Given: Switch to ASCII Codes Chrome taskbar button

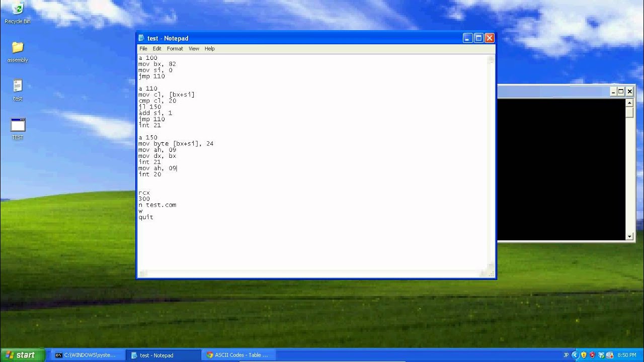Looking at the screenshot, I should [x=237, y=355].
